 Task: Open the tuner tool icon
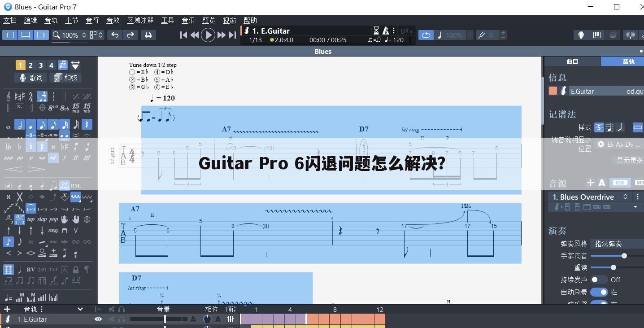631,35
